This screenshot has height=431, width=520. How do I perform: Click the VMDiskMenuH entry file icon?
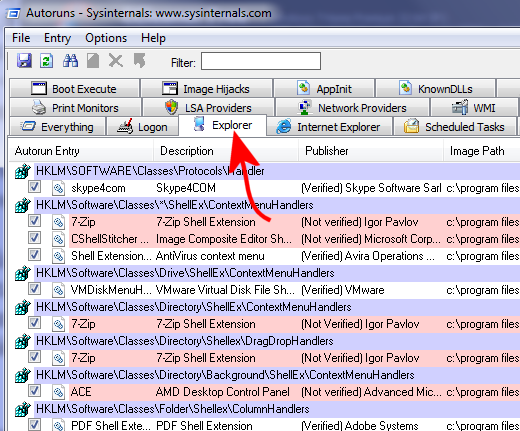tap(58, 290)
